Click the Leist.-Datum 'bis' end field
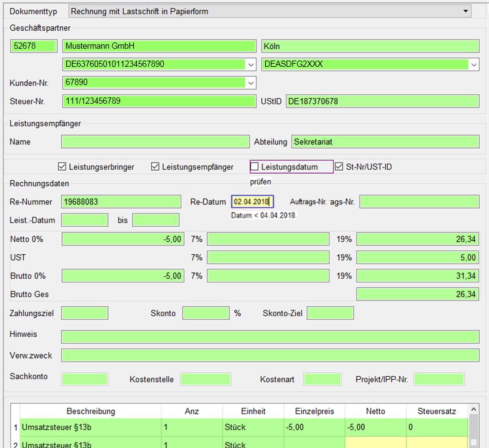 156,220
